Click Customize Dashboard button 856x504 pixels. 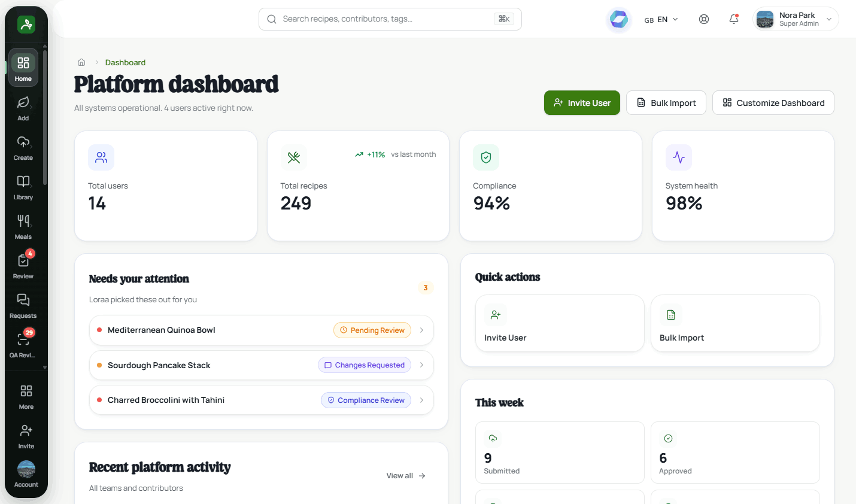(773, 103)
